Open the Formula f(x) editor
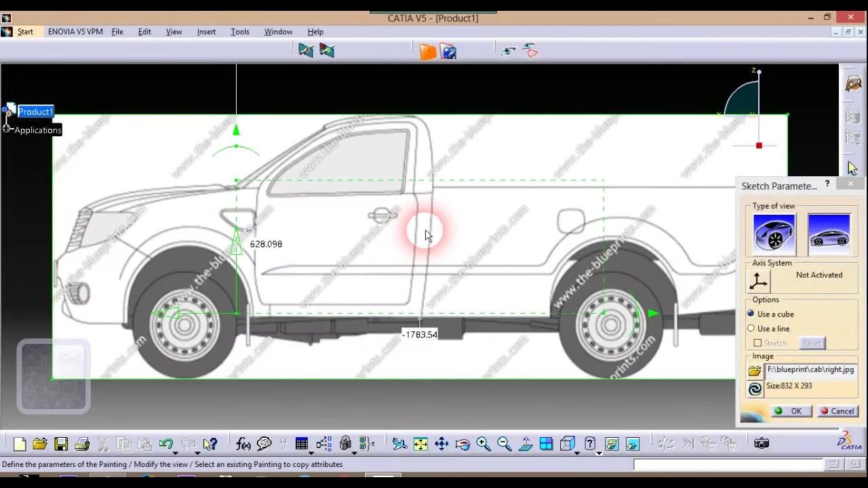This screenshot has width=868, height=488. click(x=243, y=444)
